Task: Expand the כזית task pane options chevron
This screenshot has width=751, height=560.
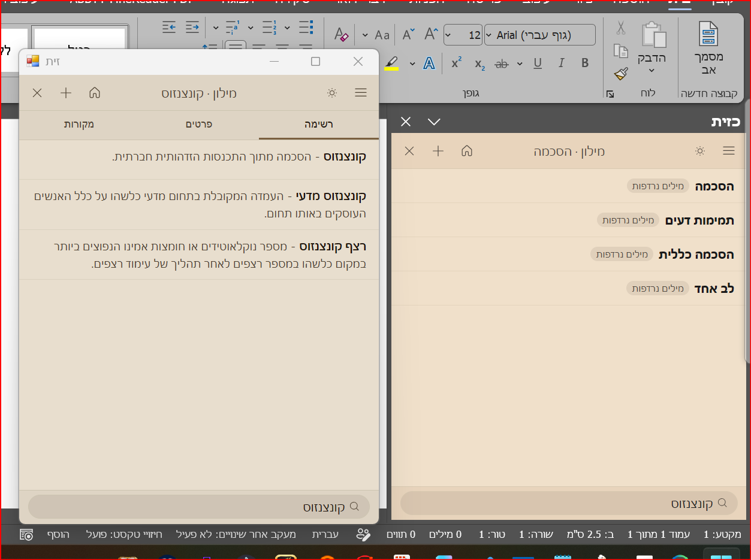Action: click(434, 122)
